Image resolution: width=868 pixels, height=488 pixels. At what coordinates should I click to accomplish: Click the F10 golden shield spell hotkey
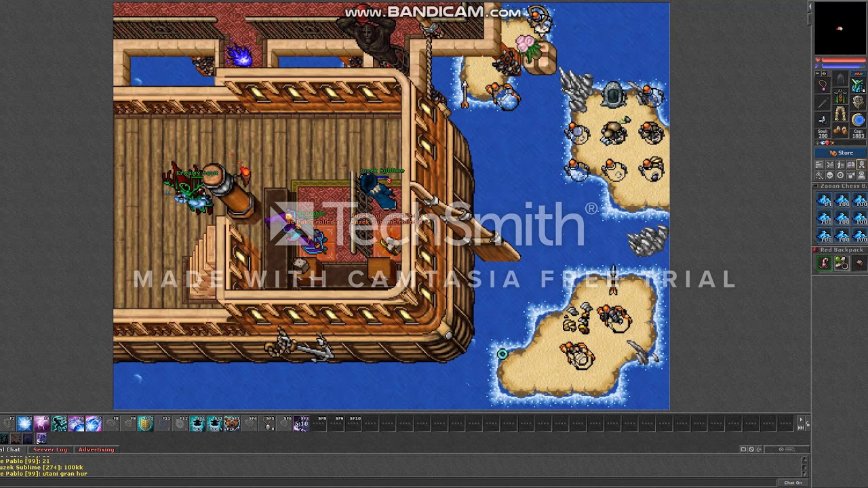145,424
